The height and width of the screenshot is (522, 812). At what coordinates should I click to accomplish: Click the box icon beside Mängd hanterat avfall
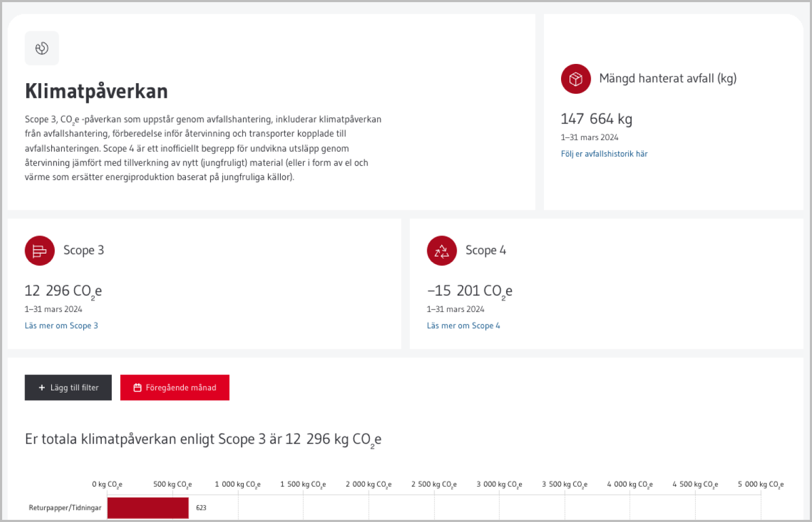tap(575, 79)
